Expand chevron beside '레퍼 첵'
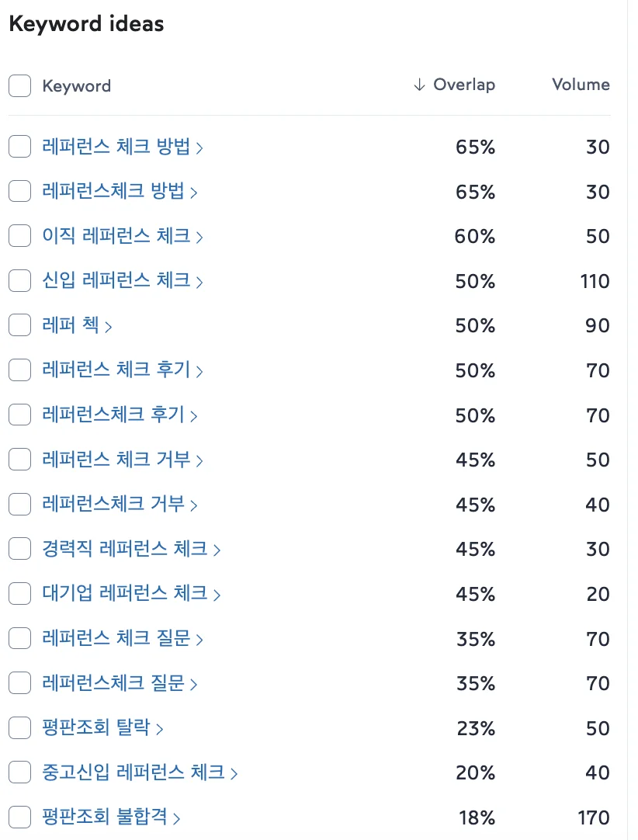This screenshot has width=638, height=840. pos(109,326)
